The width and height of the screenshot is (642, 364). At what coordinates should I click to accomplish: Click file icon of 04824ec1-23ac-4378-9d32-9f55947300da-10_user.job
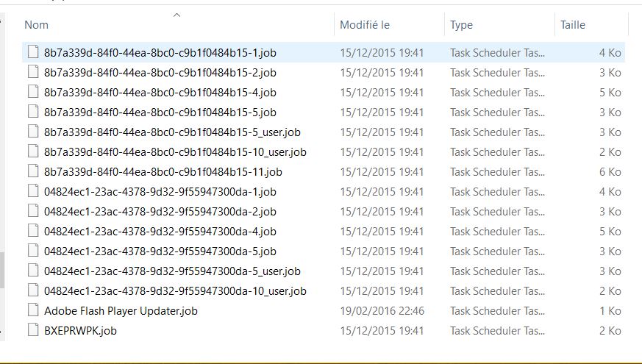pyautogui.click(x=32, y=291)
